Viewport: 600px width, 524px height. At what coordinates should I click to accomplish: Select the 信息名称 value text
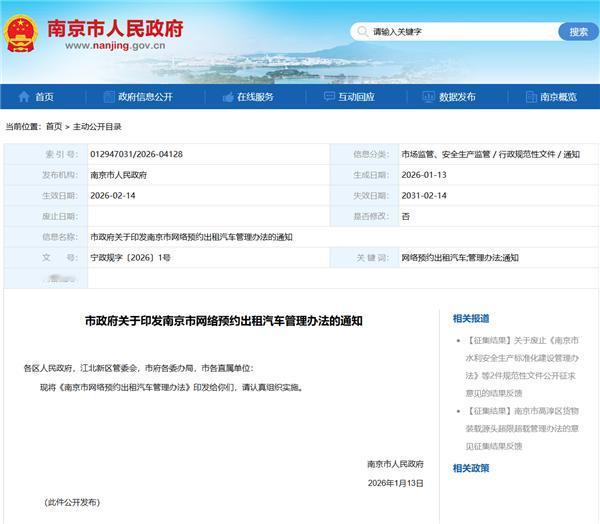191,237
